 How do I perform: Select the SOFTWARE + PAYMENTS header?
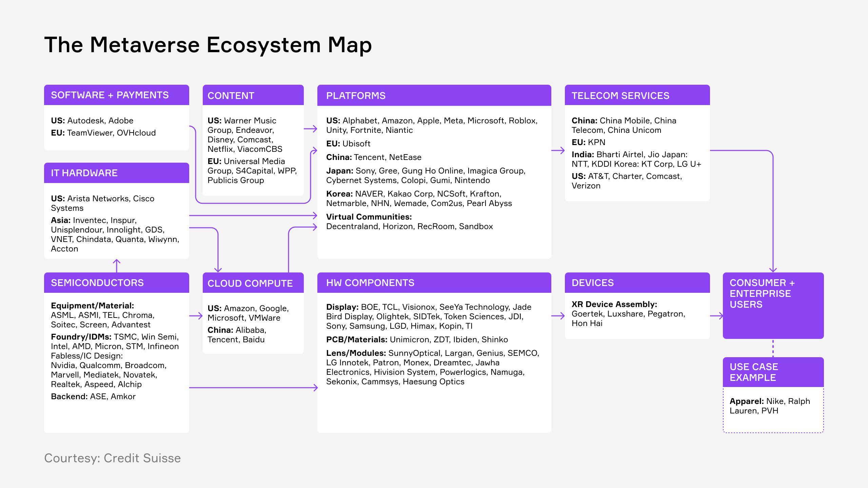coord(117,95)
